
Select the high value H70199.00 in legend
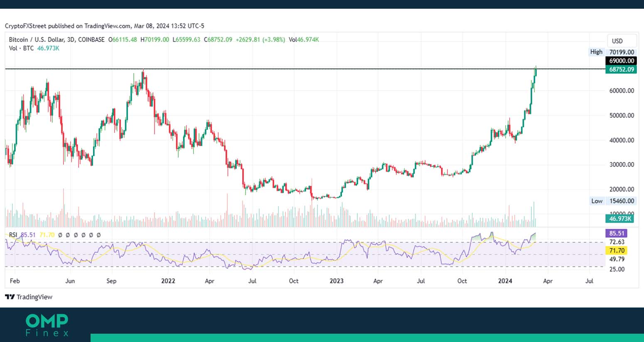[x=155, y=39]
